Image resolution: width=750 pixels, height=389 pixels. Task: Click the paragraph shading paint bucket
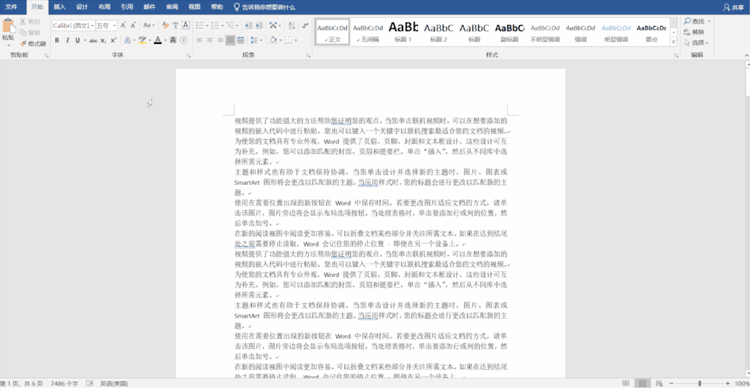(x=273, y=40)
